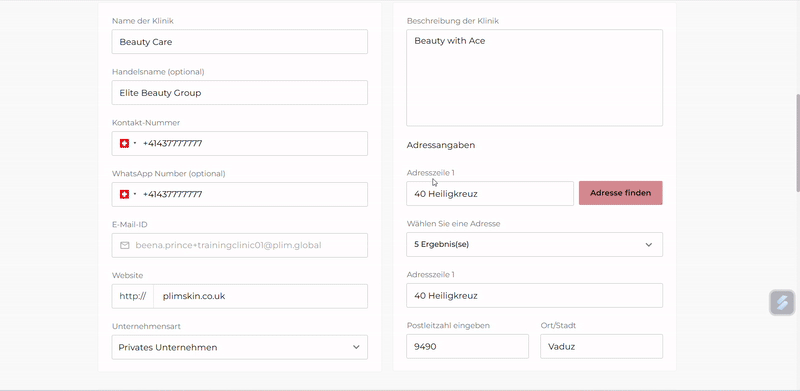The height and width of the screenshot is (391, 800).
Task: Open country code arrow beside WhatsApp flag
Action: [135, 194]
